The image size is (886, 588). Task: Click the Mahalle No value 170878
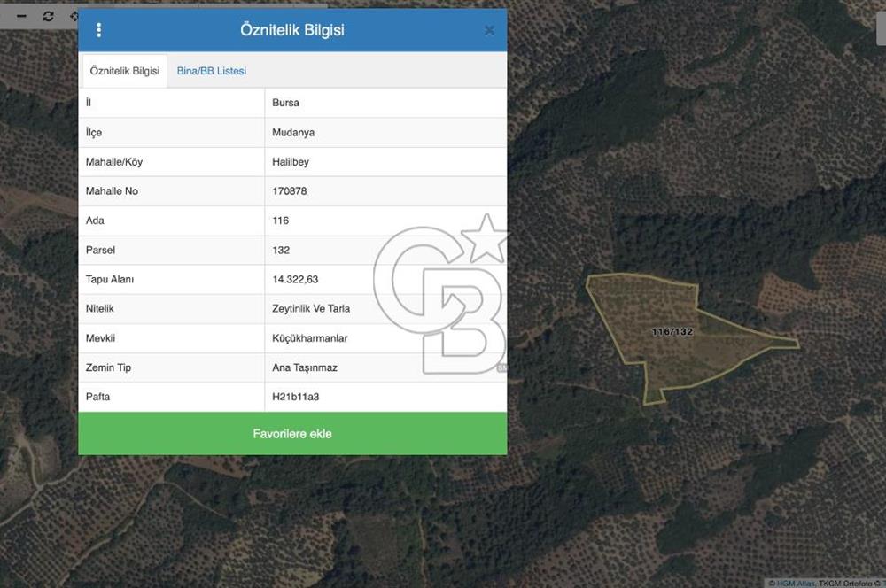coord(290,191)
